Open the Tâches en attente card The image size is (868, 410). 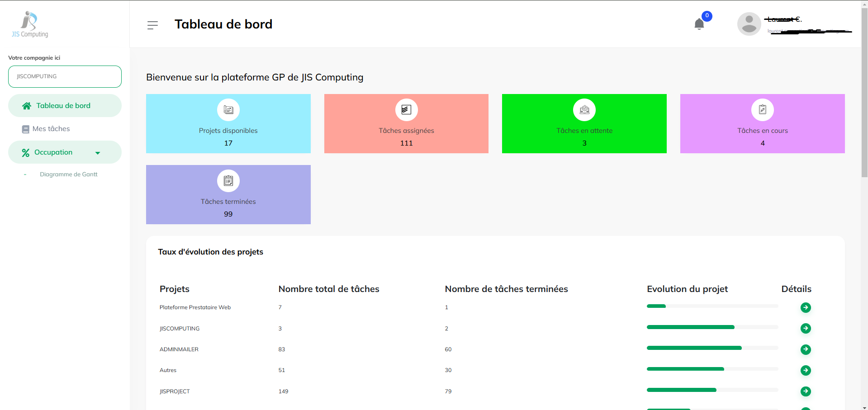click(584, 123)
